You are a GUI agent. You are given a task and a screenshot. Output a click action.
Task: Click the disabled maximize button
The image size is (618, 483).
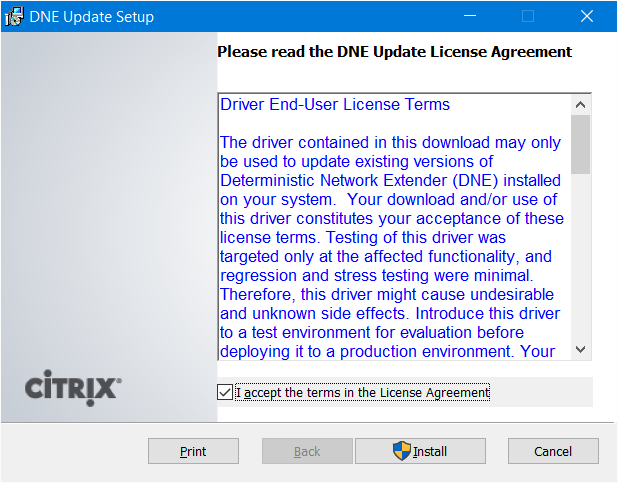528,17
